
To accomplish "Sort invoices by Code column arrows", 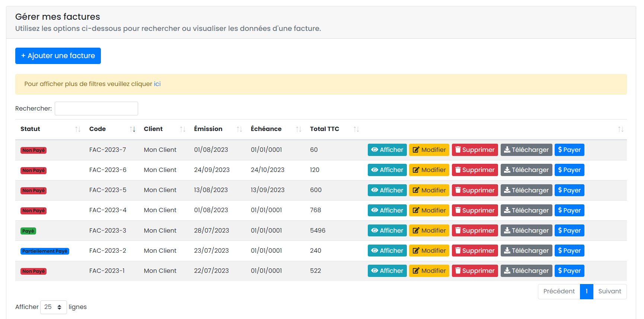I will (x=133, y=129).
